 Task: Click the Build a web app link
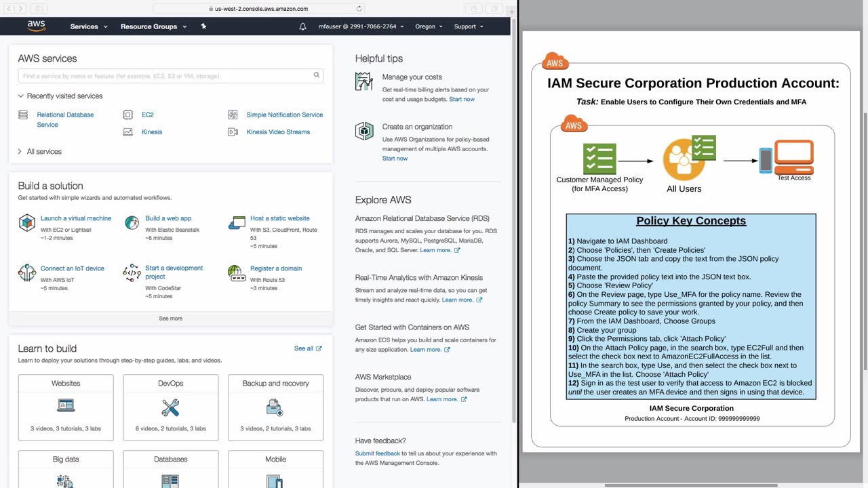(168, 218)
